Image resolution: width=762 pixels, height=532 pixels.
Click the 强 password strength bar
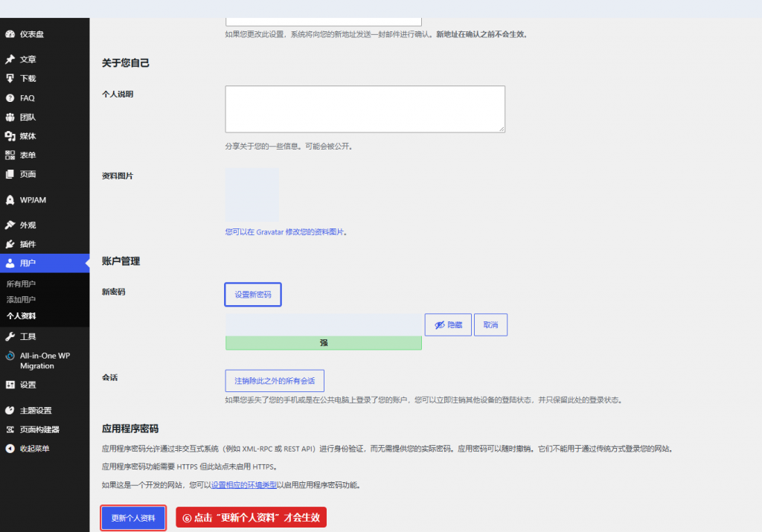pyautogui.click(x=323, y=342)
